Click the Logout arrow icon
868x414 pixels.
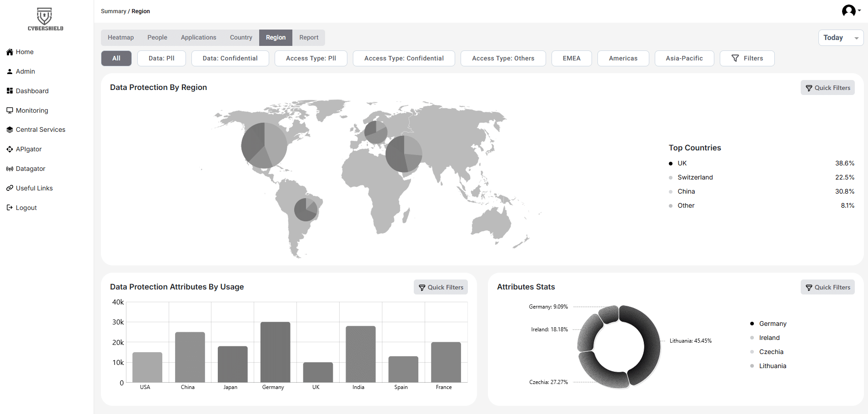pyautogui.click(x=10, y=208)
